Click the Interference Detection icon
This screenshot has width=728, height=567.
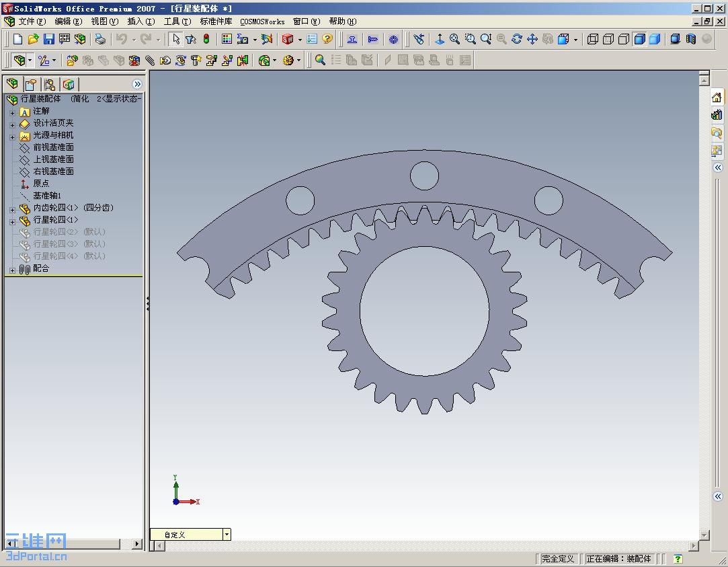243,61
